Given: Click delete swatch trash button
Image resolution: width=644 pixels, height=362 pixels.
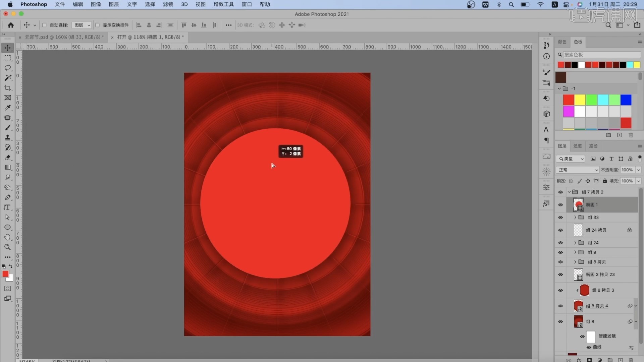Looking at the screenshot, I should [x=631, y=135].
